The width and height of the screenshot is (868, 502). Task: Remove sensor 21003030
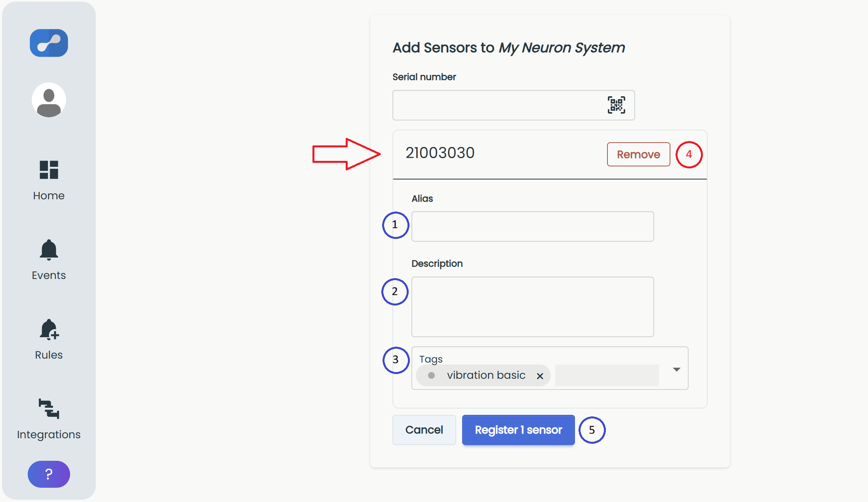(x=638, y=154)
